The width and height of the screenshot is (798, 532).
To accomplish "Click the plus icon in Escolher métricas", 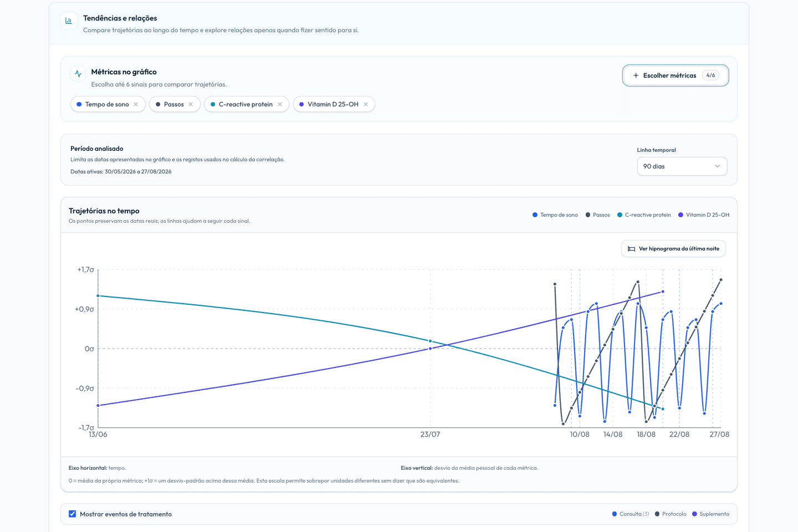I will (x=636, y=75).
